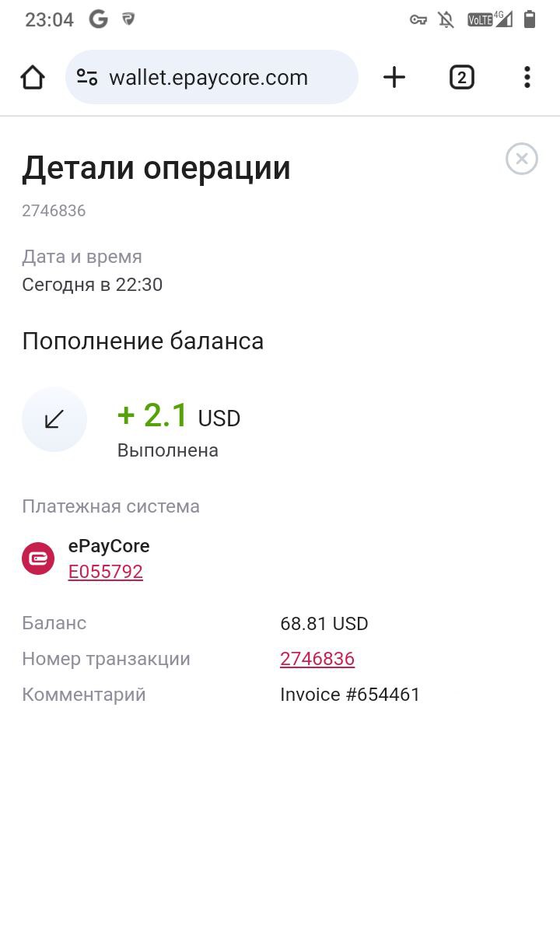The width and height of the screenshot is (560, 942).
Task: Tap the wallet.epaycore.com address bar
Action: 212,77
